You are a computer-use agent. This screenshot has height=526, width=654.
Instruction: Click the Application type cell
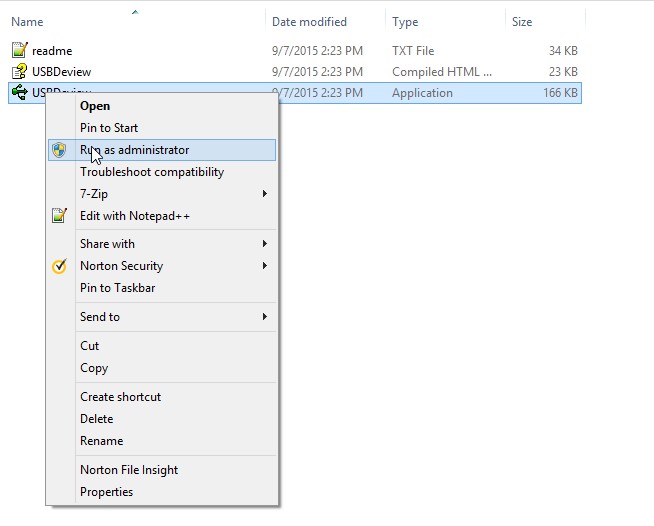(x=422, y=93)
